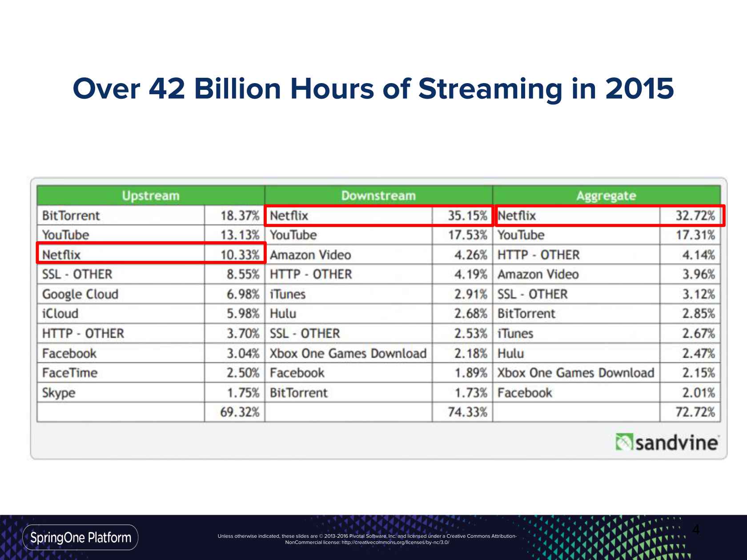This screenshot has height=560, width=747.
Task: Click the 2.50% value
Action: pos(243,373)
